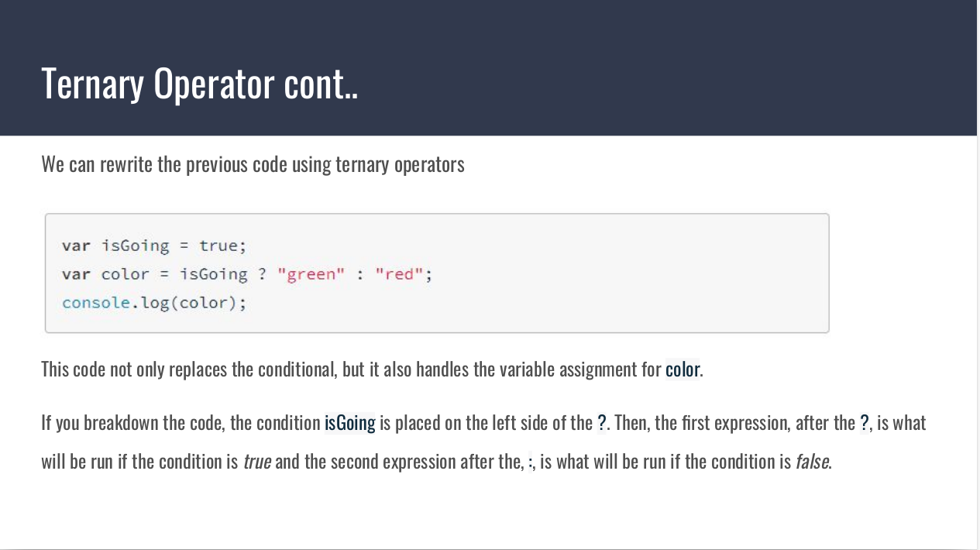Click the "red" string in the code
980x550 pixels.
click(400, 274)
